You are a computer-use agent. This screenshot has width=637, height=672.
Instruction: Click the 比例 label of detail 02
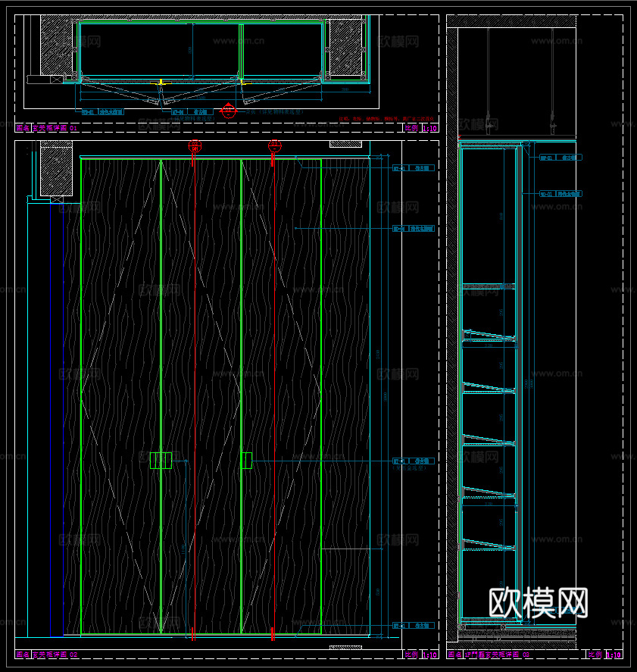tap(411, 655)
